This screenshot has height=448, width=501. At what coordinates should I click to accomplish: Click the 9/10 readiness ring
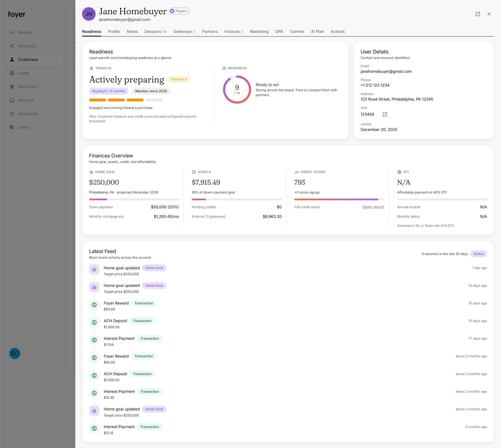point(237,90)
